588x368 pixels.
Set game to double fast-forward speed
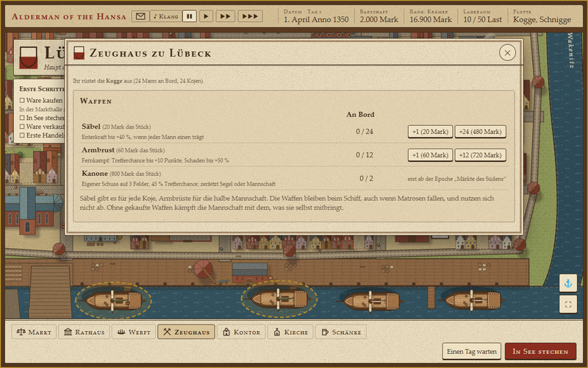click(226, 16)
